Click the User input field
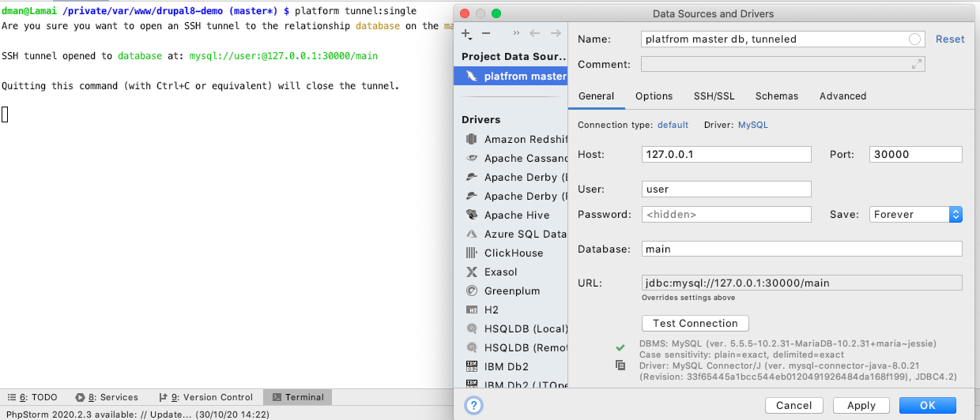The height and width of the screenshot is (420, 980). coord(726,189)
